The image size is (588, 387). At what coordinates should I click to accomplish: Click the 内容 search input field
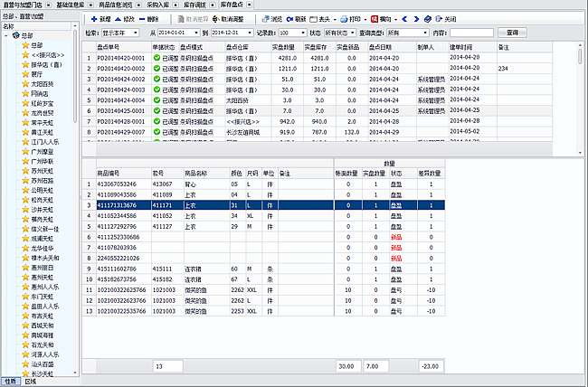point(472,33)
